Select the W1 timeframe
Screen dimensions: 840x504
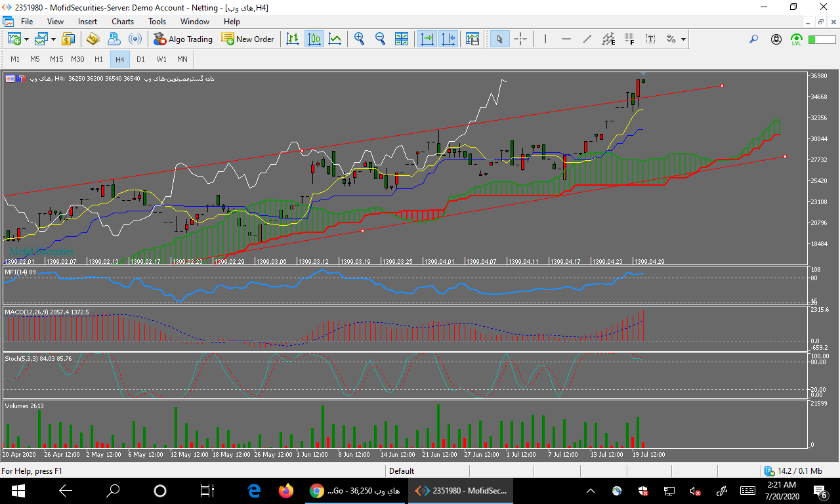click(161, 59)
